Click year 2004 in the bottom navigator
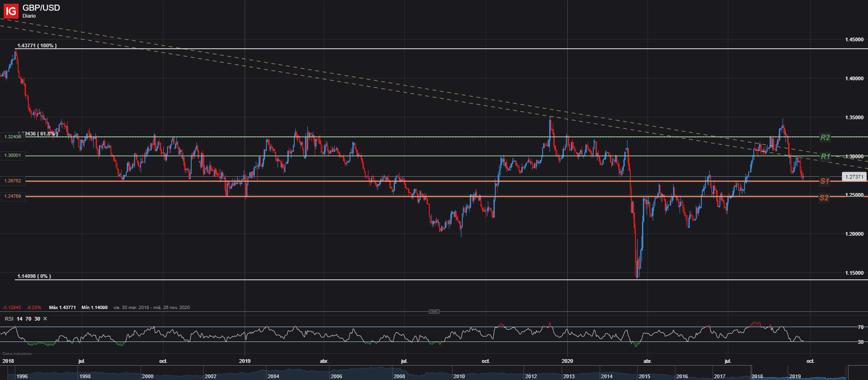This screenshot has width=868, height=380. click(x=273, y=376)
